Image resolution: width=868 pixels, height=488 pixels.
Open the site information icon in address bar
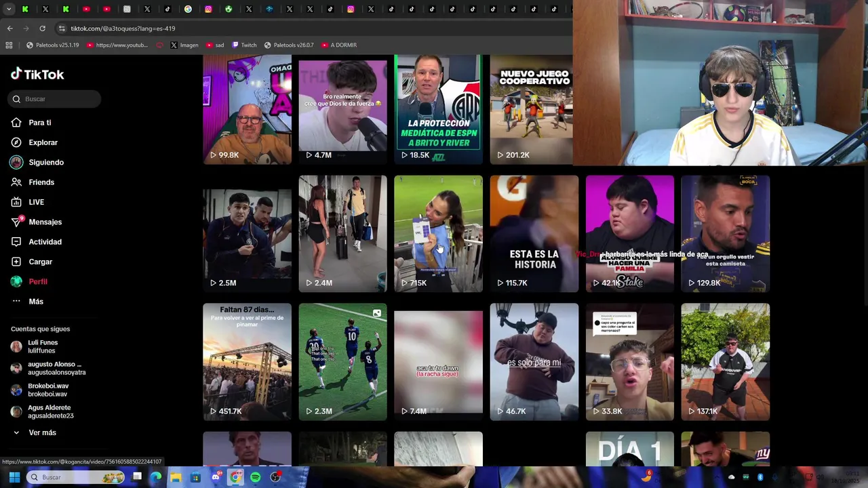62,28
